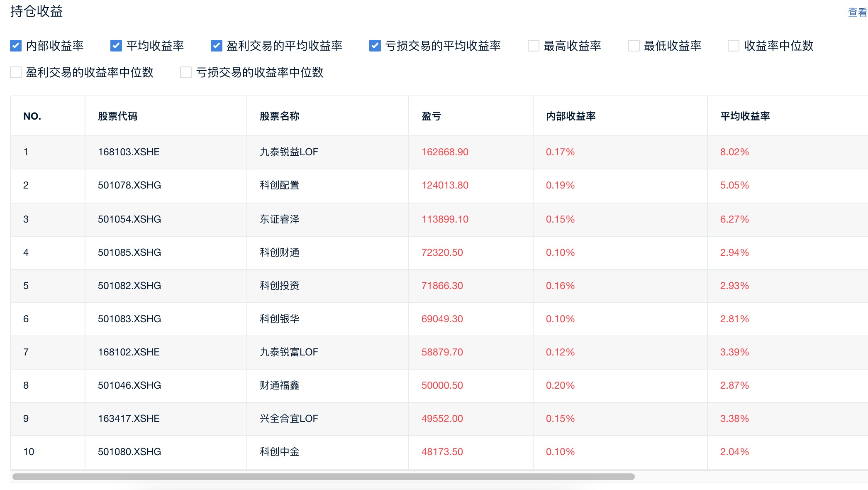Enable 盈利交易的收益率中位数 checkbox

(x=16, y=72)
